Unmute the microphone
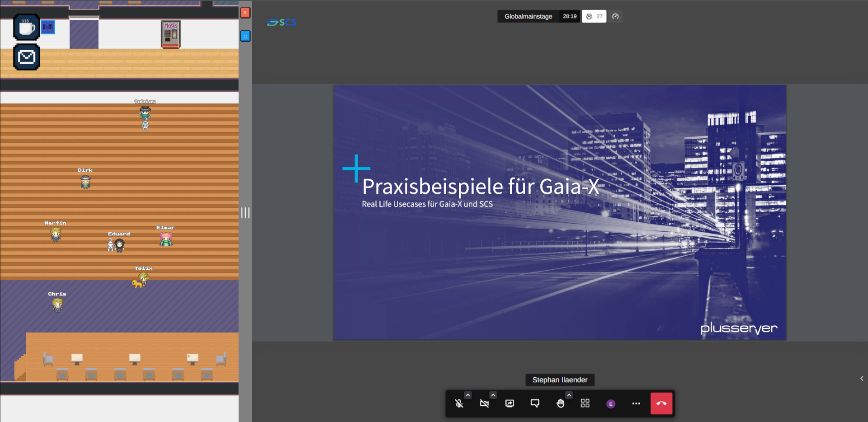Image resolution: width=868 pixels, height=422 pixels. (459, 403)
